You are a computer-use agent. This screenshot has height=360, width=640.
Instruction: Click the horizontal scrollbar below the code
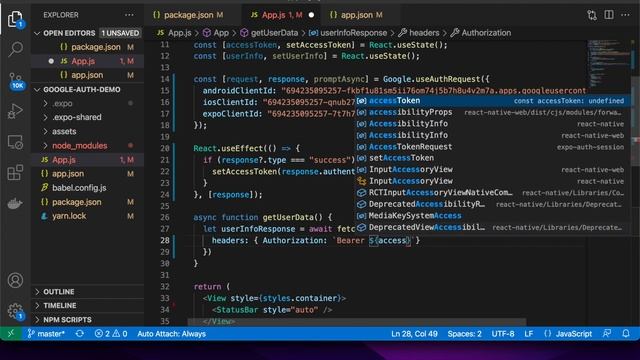(357, 322)
